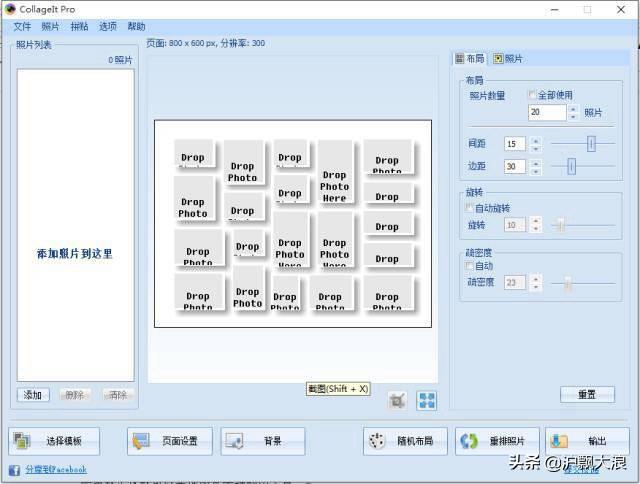Click the 分享到Facebook link
The height and width of the screenshot is (484, 640).
point(55,469)
